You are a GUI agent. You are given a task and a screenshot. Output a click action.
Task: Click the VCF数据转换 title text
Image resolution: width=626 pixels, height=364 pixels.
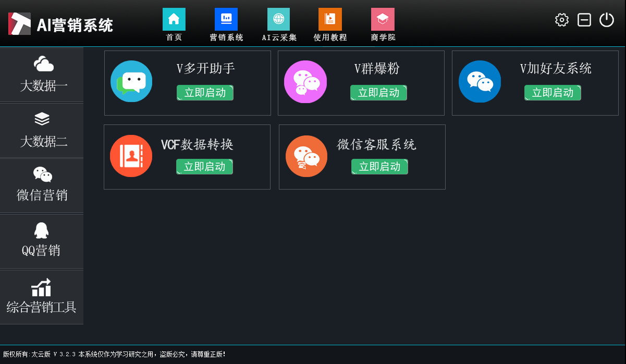click(x=198, y=144)
